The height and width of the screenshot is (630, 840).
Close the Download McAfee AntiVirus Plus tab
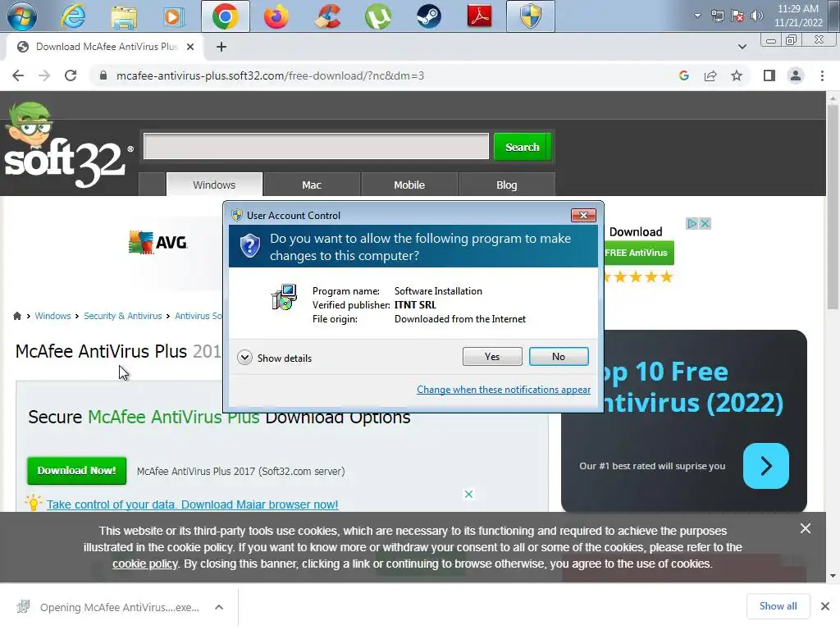click(190, 47)
